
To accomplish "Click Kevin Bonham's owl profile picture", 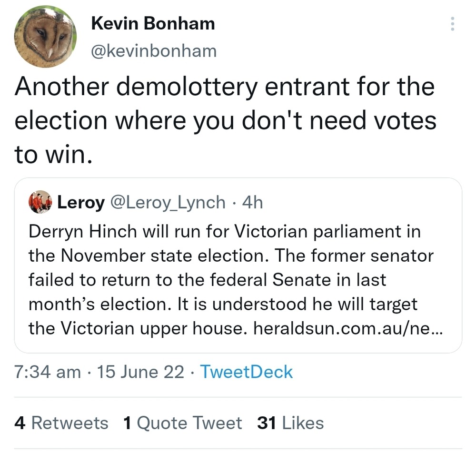I will click(46, 37).
